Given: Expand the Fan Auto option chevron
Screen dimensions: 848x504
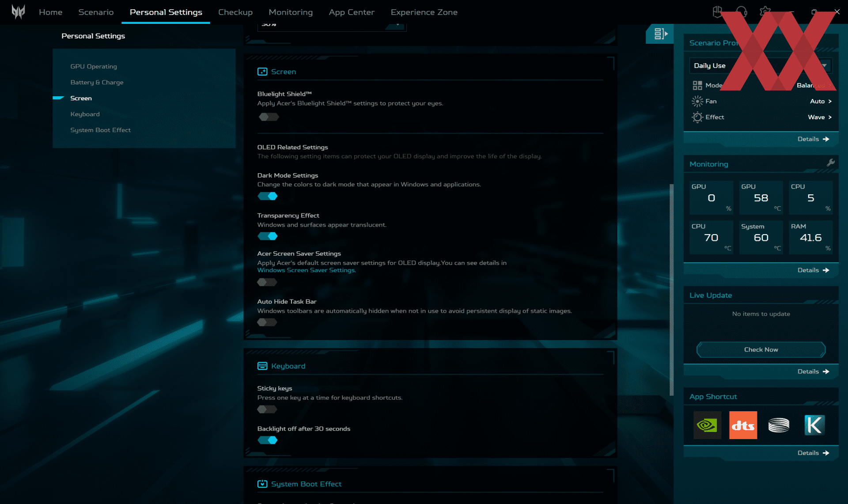Looking at the screenshot, I should 830,101.
